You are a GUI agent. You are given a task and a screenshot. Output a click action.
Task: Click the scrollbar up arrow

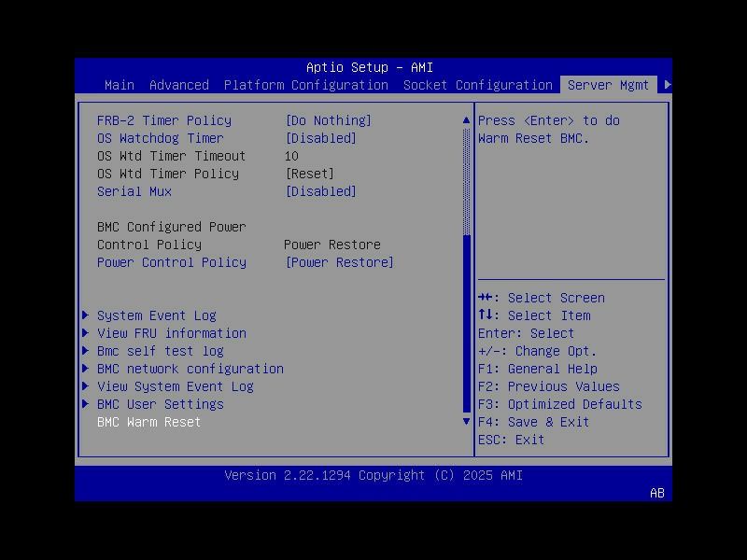click(x=465, y=119)
